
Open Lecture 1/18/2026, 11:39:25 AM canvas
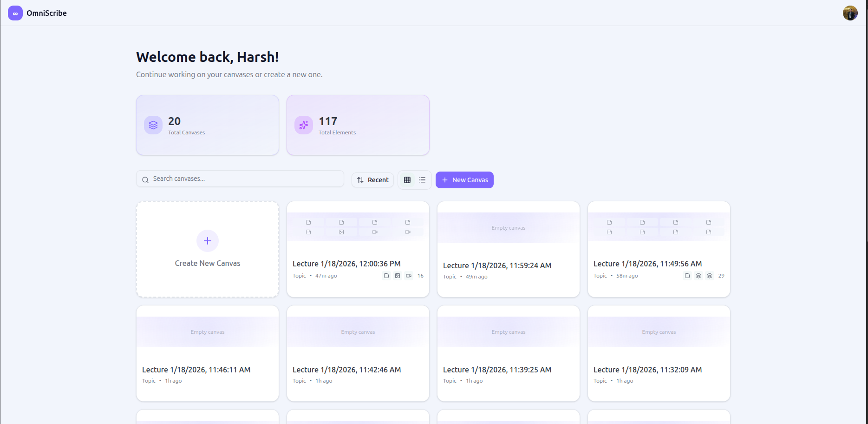[509, 353]
